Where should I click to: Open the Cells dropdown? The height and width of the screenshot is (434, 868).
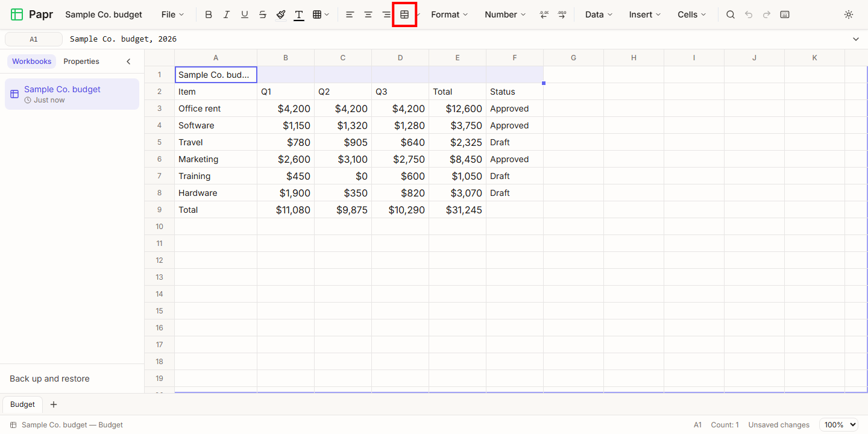(x=692, y=14)
